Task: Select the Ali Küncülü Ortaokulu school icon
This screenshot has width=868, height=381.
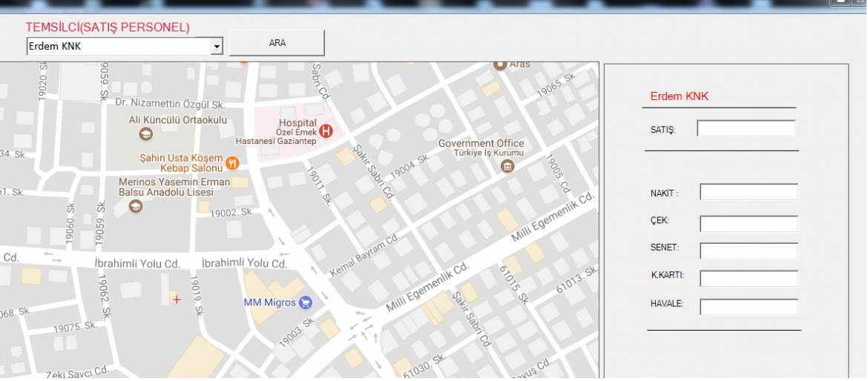Action: pyautogui.click(x=146, y=134)
